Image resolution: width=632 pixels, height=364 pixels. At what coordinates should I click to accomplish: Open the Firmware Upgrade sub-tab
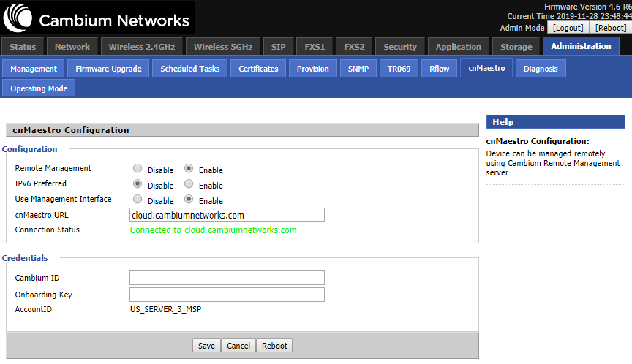tap(108, 69)
